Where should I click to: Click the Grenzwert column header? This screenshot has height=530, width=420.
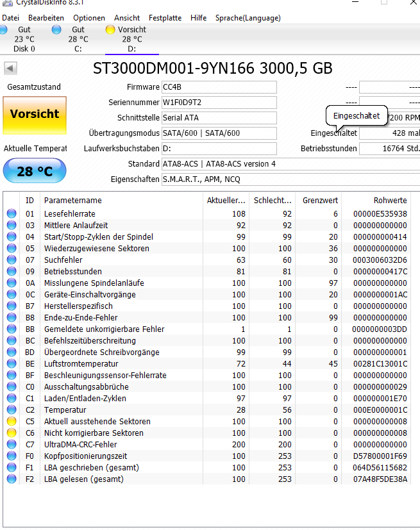pos(319,201)
